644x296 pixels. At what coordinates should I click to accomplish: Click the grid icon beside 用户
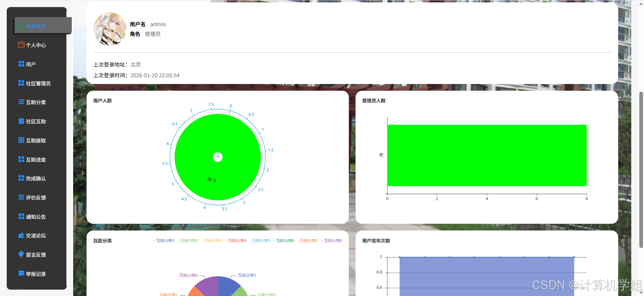(21, 64)
